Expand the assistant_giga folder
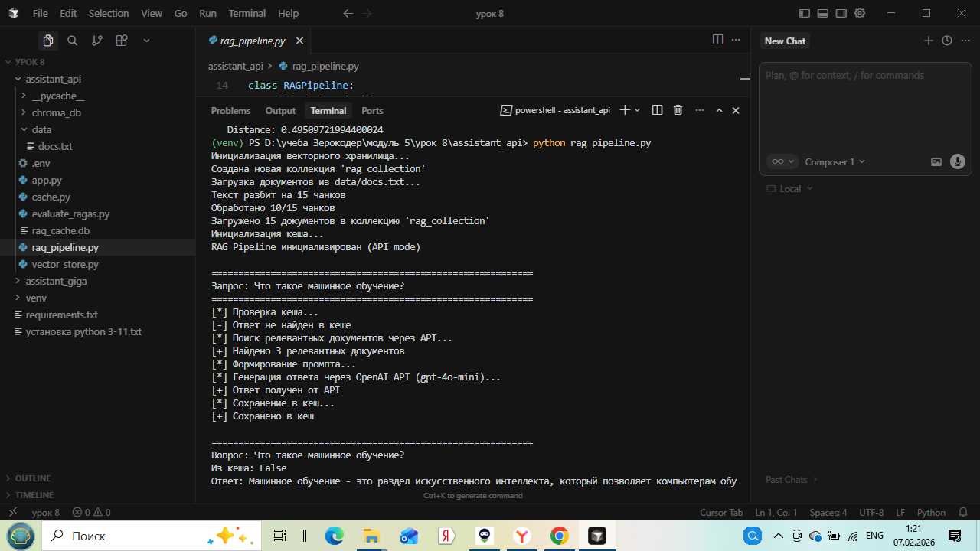Image resolution: width=980 pixels, height=551 pixels. 98,281
